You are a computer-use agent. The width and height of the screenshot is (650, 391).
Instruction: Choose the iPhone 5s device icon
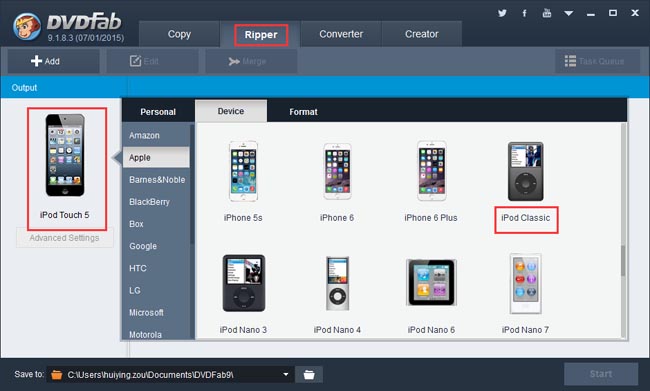click(243, 171)
